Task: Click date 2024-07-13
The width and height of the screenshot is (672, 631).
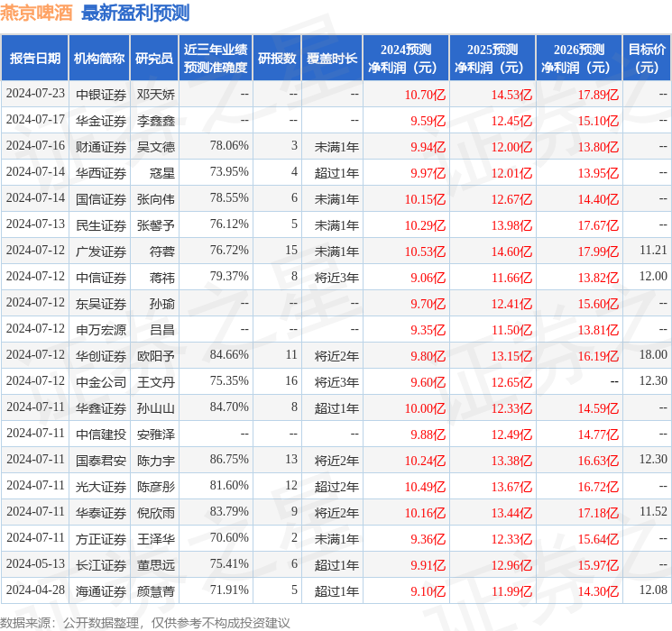Action: [x=35, y=224]
